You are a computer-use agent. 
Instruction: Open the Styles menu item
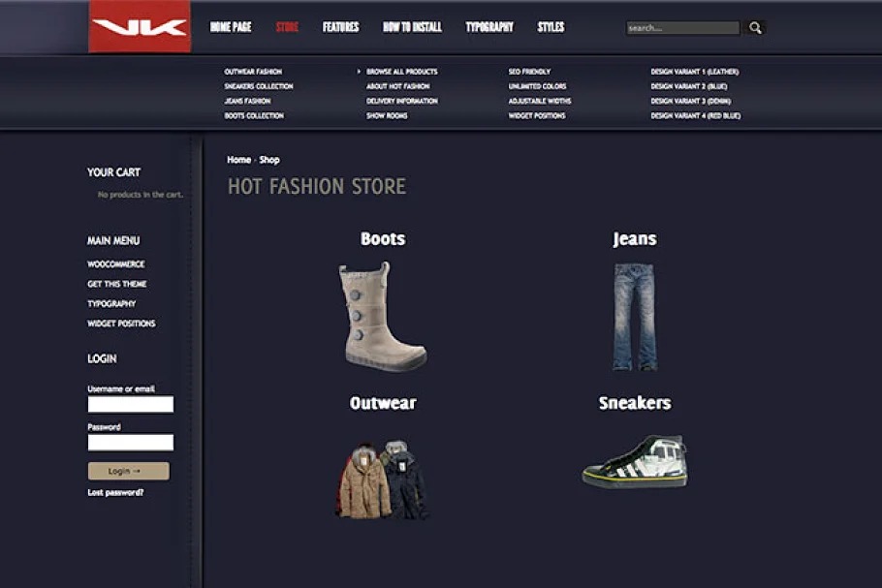coord(551,27)
